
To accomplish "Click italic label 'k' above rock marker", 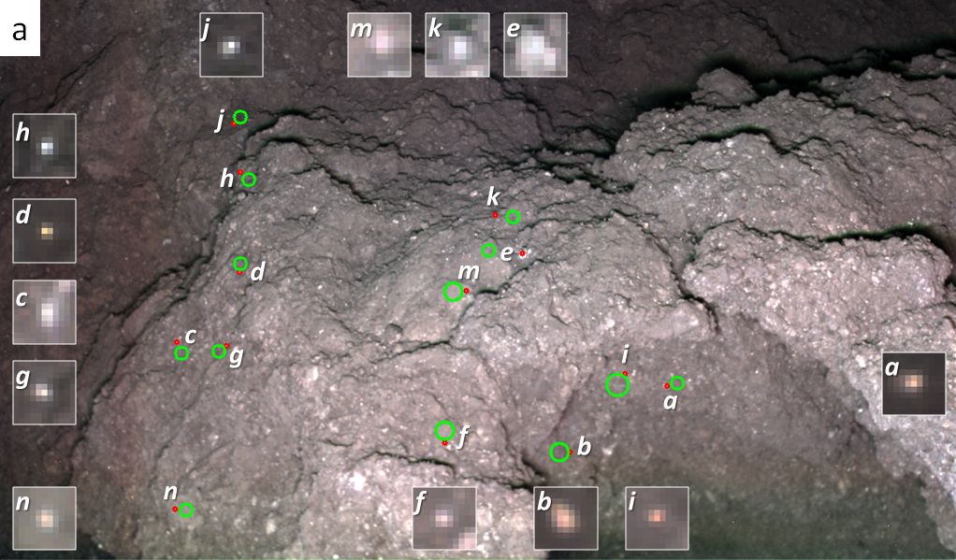I will [493, 197].
